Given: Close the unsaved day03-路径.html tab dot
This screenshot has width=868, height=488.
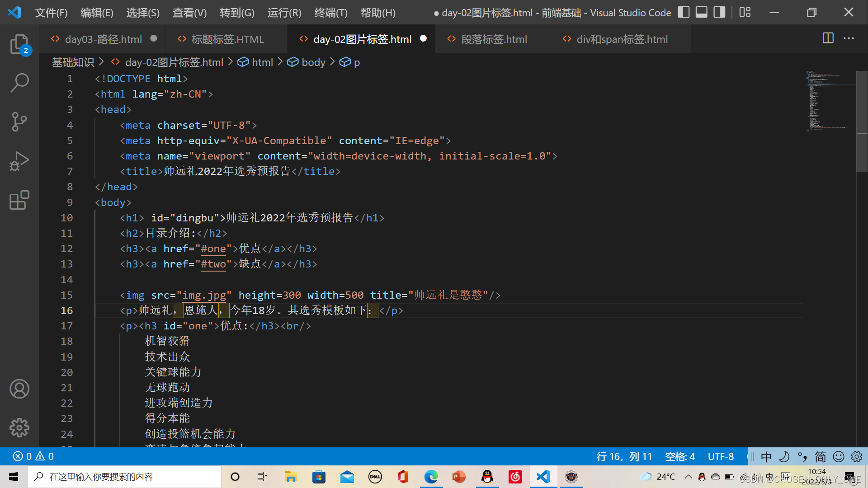Looking at the screenshot, I should tap(154, 38).
